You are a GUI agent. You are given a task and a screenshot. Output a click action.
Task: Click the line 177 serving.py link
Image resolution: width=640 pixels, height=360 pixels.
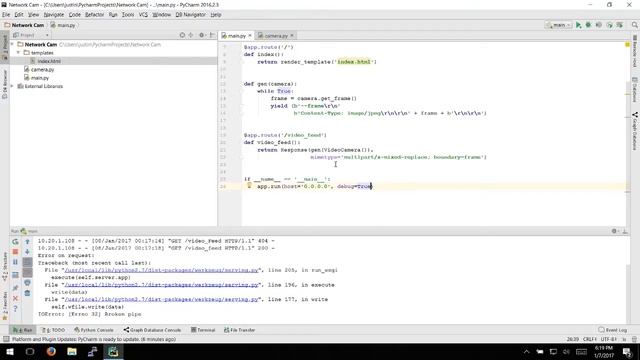pyautogui.click(x=162, y=299)
